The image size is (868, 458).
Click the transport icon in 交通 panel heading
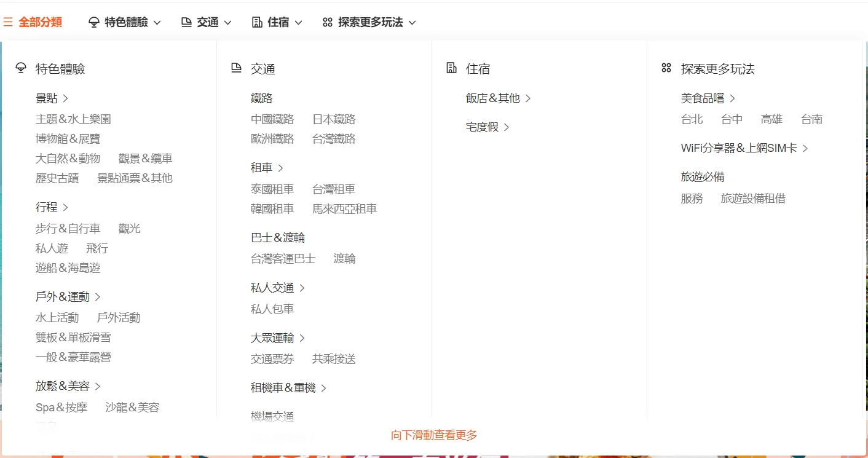[237, 68]
